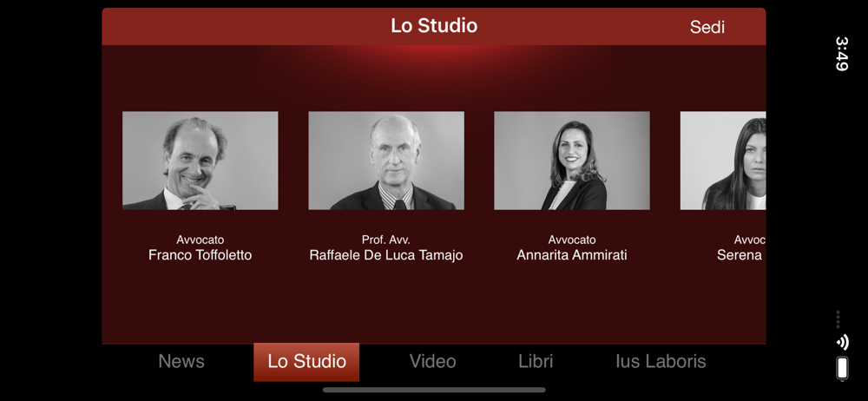Viewport: 868px width, 401px height.
Task: Tap Franco Toffoletto's portrait photo
Action: click(201, 161)
